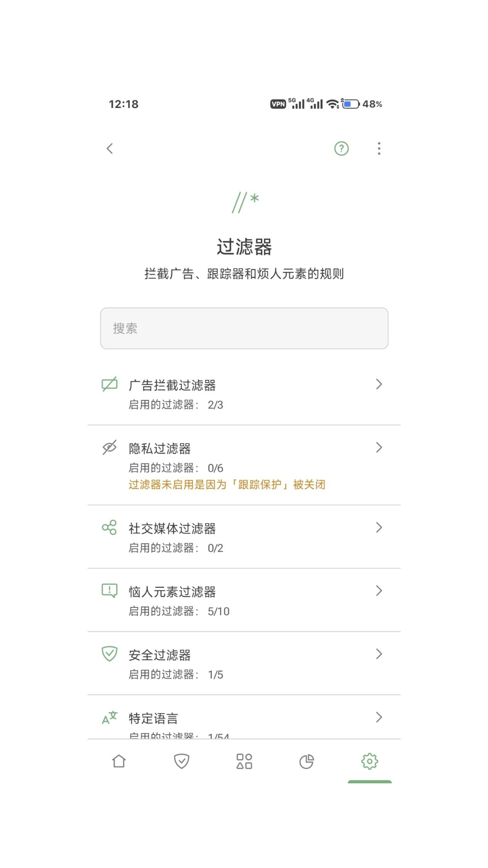The image size is (488, 868).
Task: Tap the annoyances speech bubble icon
Action: (109, 591)
